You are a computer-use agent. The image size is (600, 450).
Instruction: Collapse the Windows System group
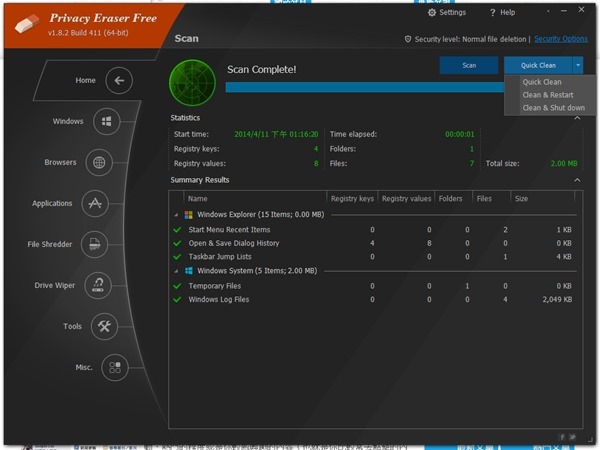[176, 271]
